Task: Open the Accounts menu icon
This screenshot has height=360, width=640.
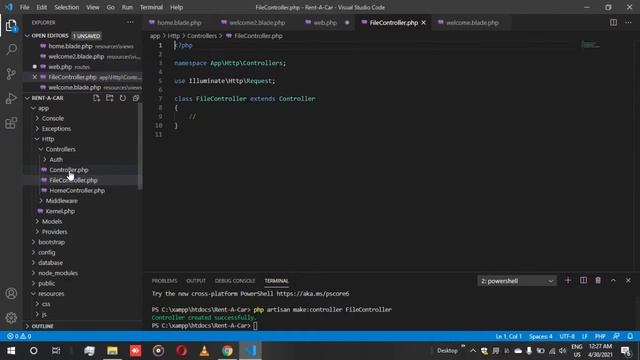Action: tap(11, 293)
